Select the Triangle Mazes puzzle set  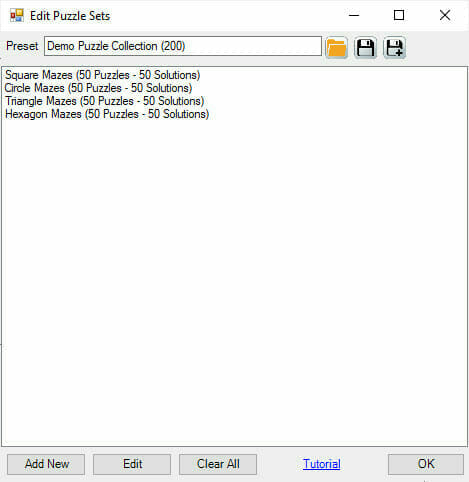coord(104,101)
